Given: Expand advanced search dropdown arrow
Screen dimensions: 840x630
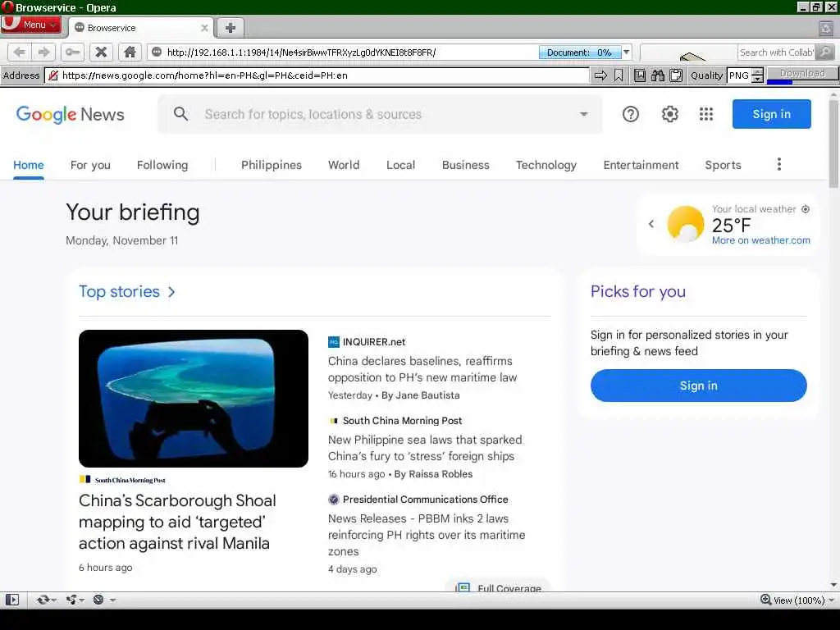Looking at the screenshot, I should click(x=584, y=114).
